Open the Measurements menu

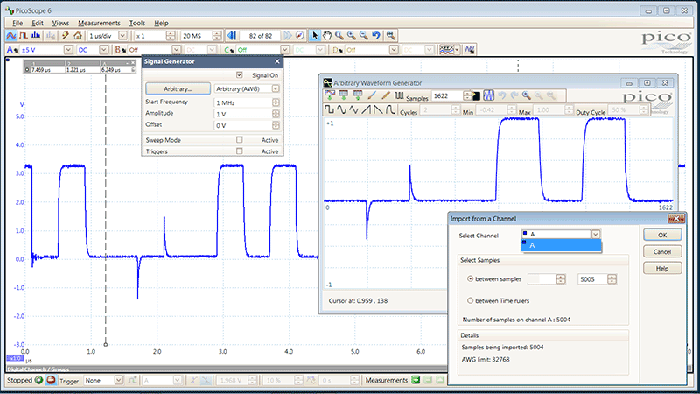pos(99,23)
